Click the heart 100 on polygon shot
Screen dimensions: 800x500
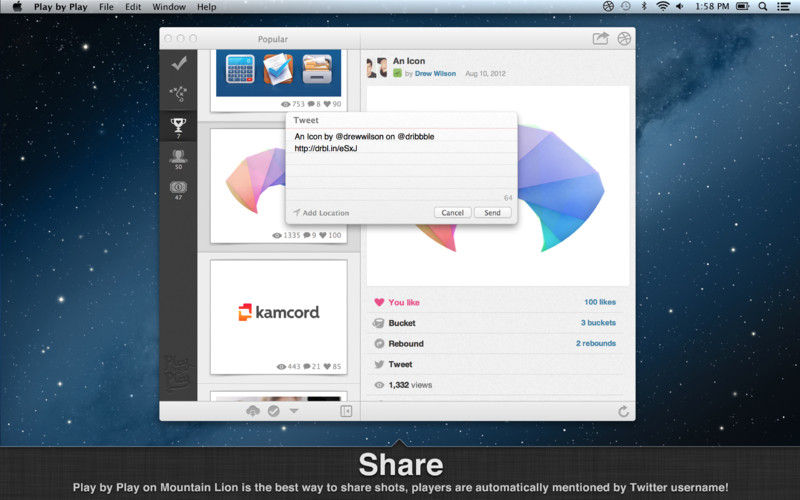tap(330, 235)
